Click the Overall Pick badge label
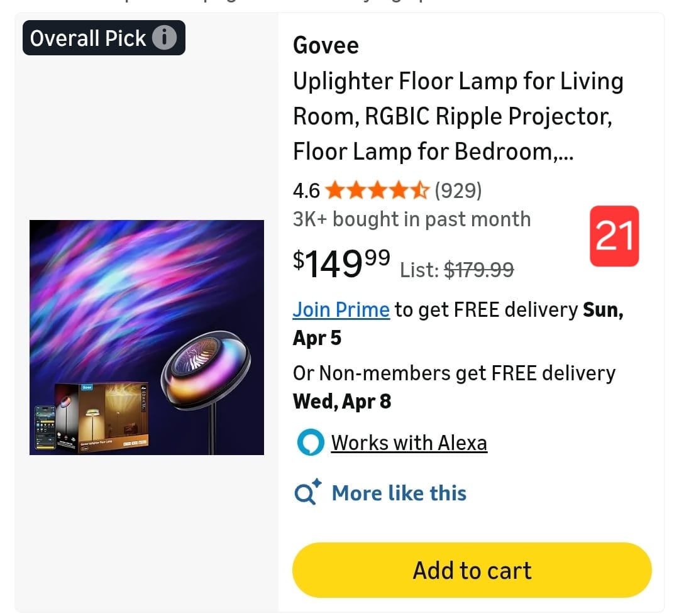The image size is (679, 616). tap(88, 38)
